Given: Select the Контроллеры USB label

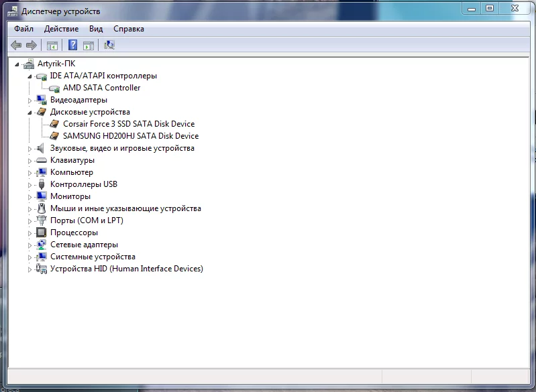Looking at the screenshot, I should pos(84,184).
